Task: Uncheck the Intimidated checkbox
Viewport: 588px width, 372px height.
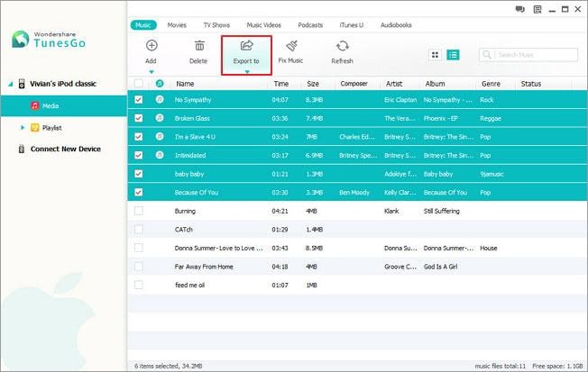Action: (138, 155)
